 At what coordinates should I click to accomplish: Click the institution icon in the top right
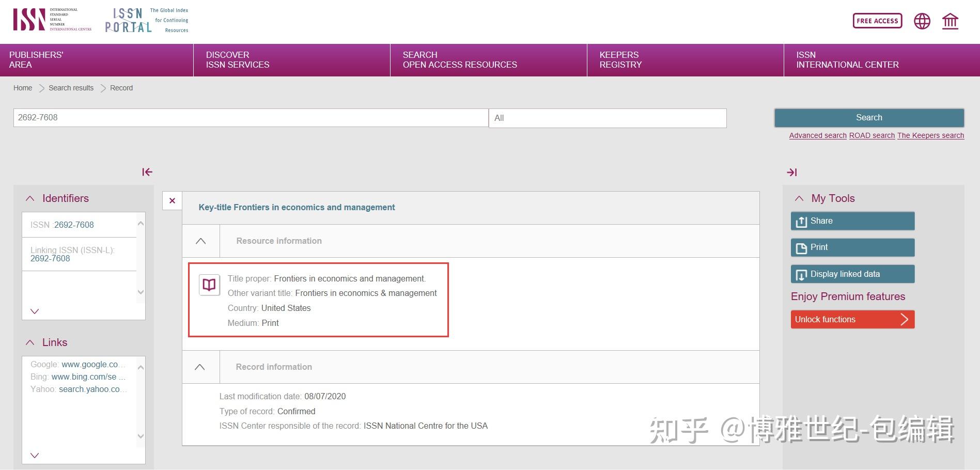click(x=951, y=21)
